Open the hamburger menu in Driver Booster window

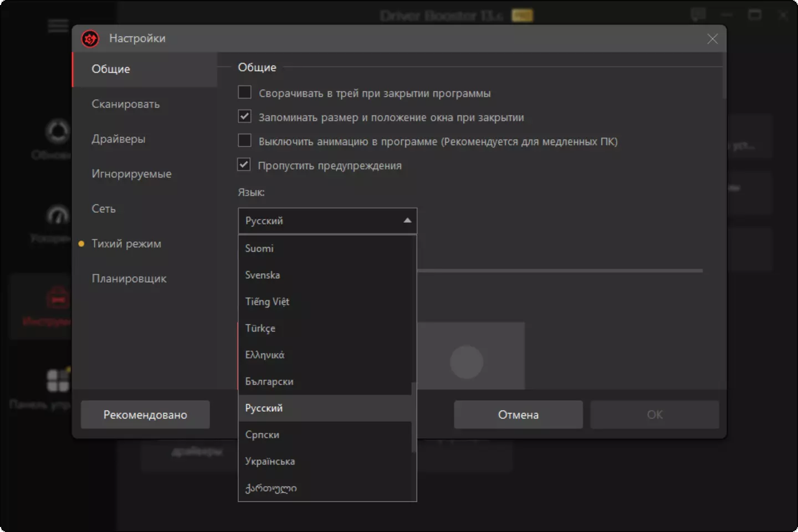click(x=58, y=25)
